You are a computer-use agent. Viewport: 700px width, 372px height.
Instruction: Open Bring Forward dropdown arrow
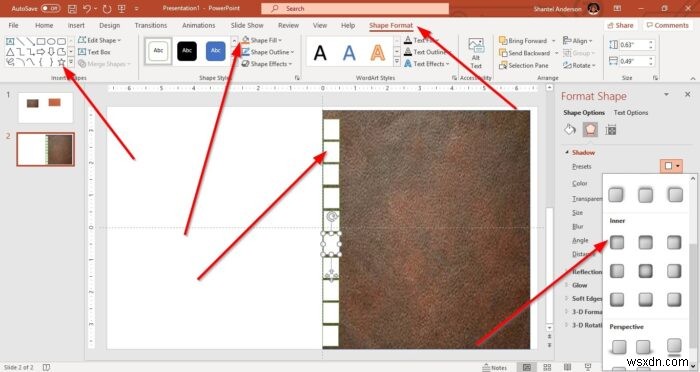coord(554,41)
